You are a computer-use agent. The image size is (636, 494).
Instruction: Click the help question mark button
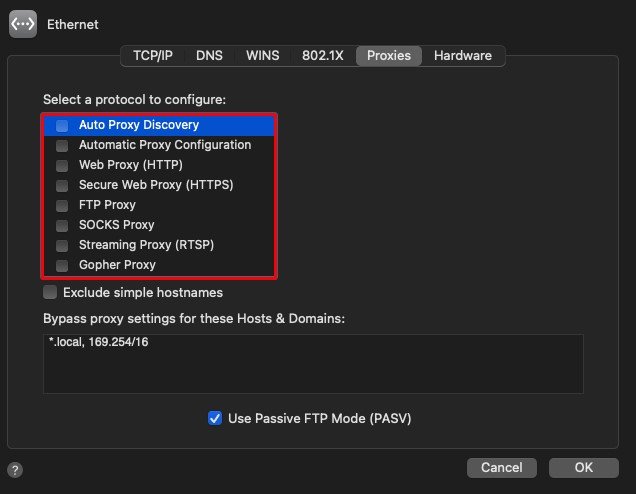click(x=15, y=468)
